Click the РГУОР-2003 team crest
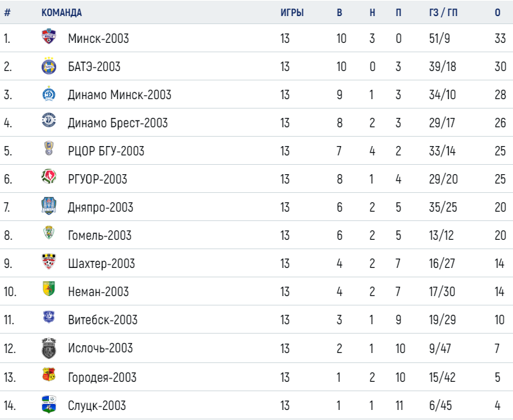This screenshot has height=420, width=513. click(49, 176)
